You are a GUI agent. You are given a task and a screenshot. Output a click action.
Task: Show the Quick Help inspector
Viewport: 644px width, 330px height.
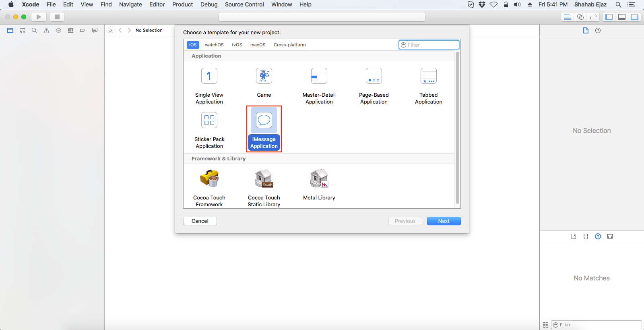coord(598,30)
